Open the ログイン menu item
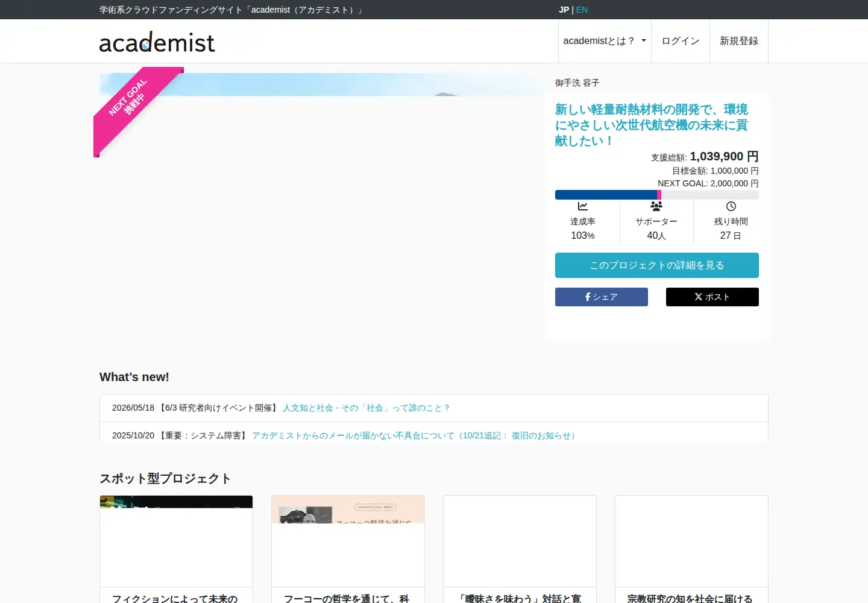The width and height of the screenshot is (868, 603). pos(681,41)
